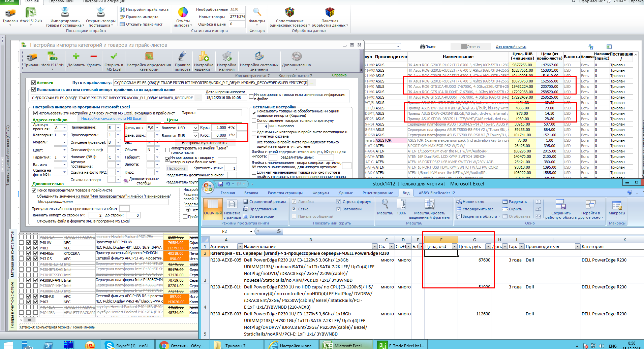Open Данные tab in Excel ribbon

click(x=345, y=193)
